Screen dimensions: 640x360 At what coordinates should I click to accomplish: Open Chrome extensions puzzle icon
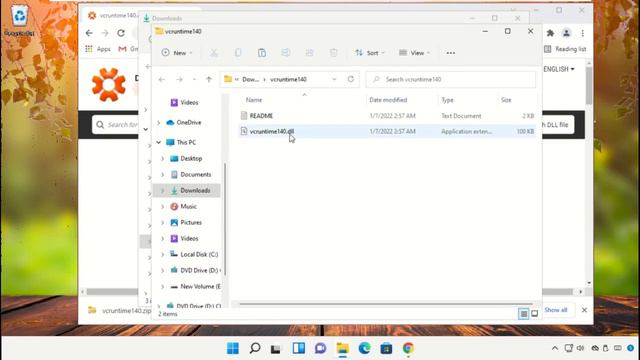pyautogui.click(x=550, y=33)
